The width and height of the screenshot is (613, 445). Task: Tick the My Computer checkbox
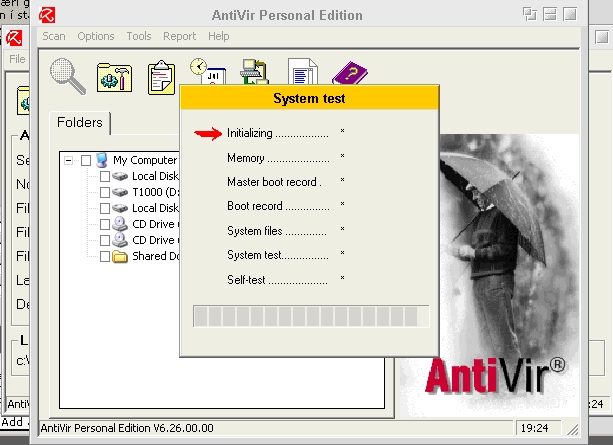[x=86, y=160]
